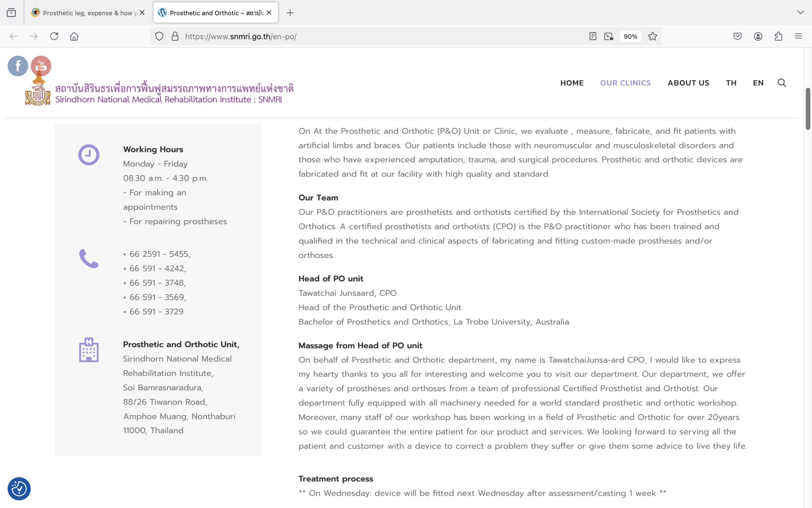Click phone number '+ 66 591 - 4242,'

tap(155, 269)
